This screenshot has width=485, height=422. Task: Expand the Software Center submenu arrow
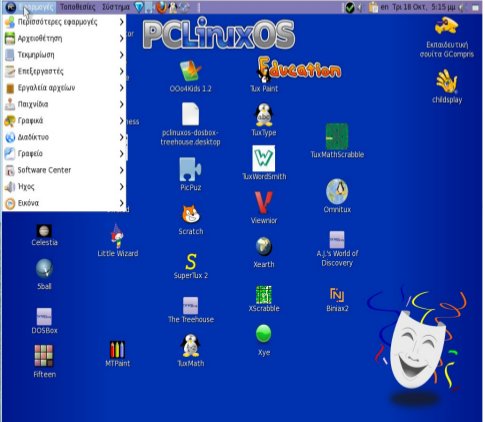122,170
